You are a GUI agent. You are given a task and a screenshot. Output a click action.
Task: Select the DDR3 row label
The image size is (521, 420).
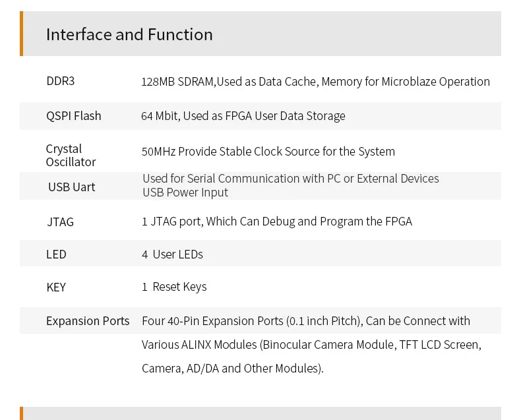pyautogui.click(x=61, y=81)
